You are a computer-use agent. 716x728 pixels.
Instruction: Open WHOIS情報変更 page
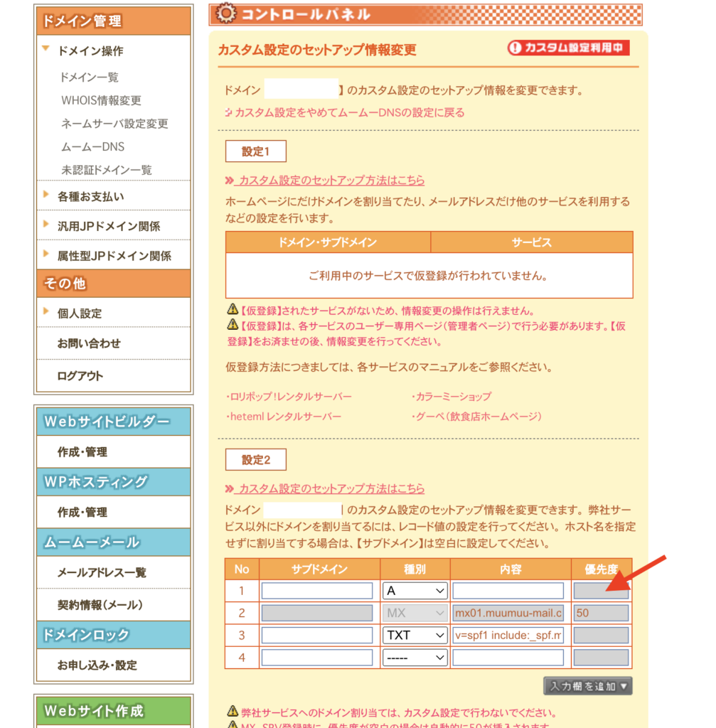click(x=101, y=100)
